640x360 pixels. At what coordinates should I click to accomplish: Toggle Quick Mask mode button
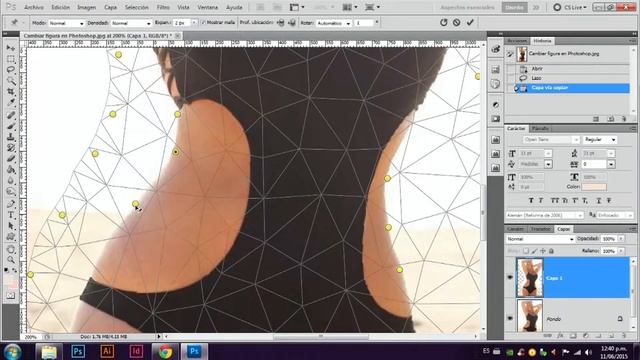(x=11, y=296)
